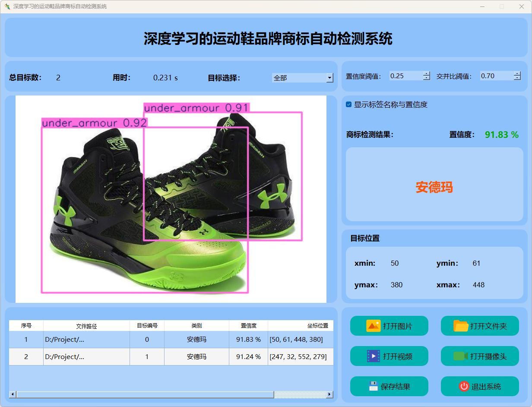
Task: Click the picture icon on 打开图片 button
Action: 373,326
